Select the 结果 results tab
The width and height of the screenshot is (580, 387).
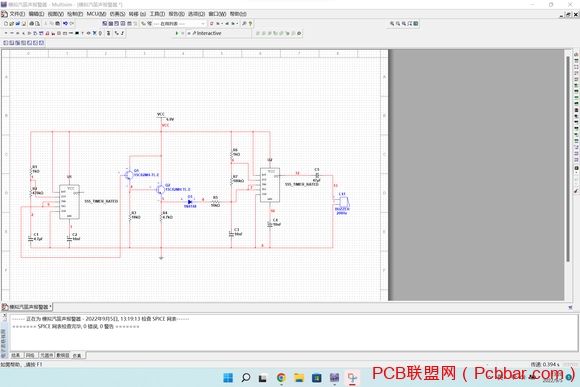(16, 355)
